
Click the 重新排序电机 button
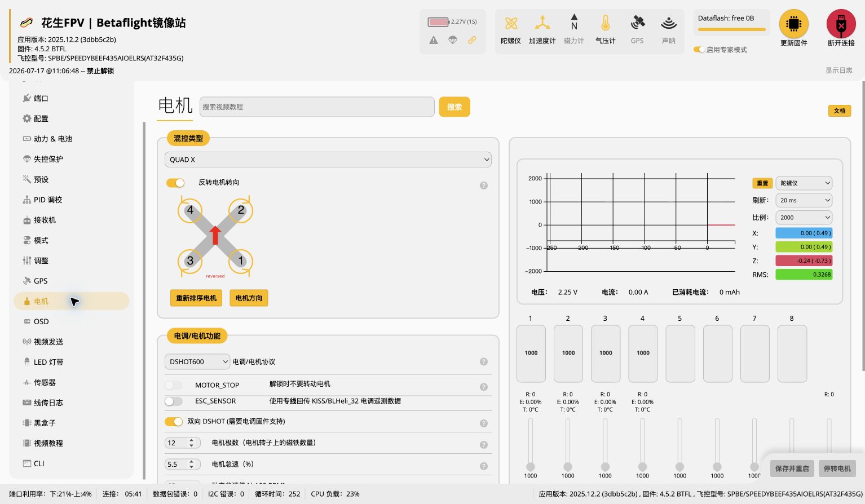point(196,298)
